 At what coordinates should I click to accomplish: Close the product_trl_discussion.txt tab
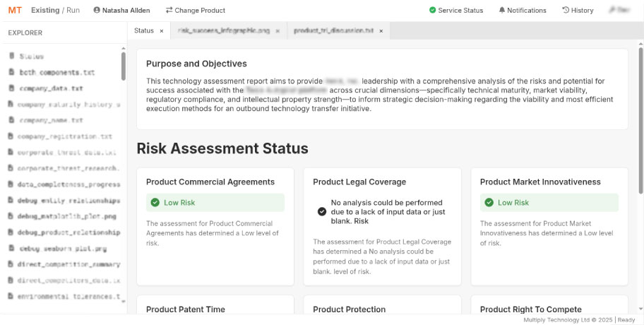[381, 31]
